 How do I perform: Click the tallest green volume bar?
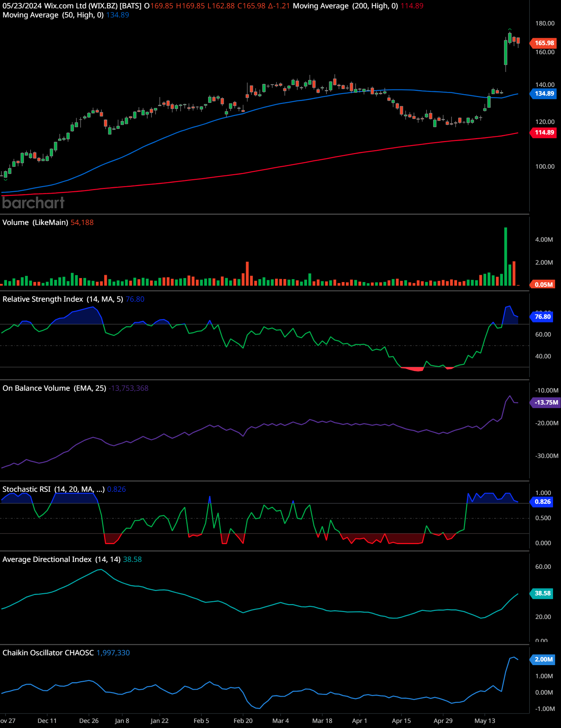tap(505, 256)
